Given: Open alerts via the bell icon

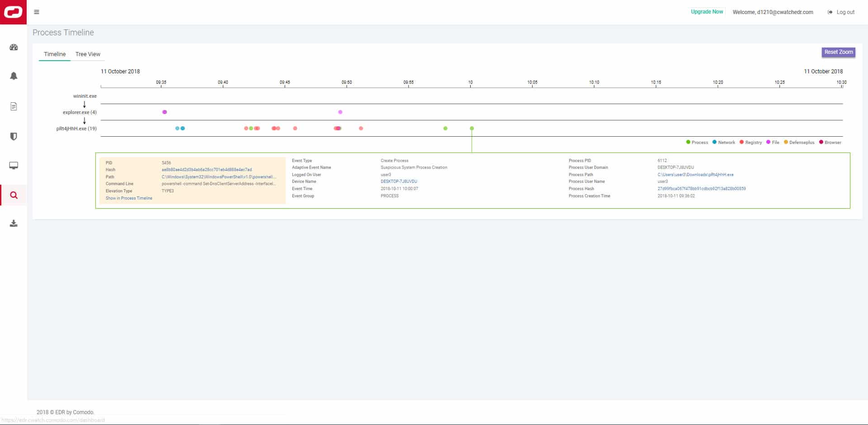Looking at the screenshot, I should (x=14, y=76).
